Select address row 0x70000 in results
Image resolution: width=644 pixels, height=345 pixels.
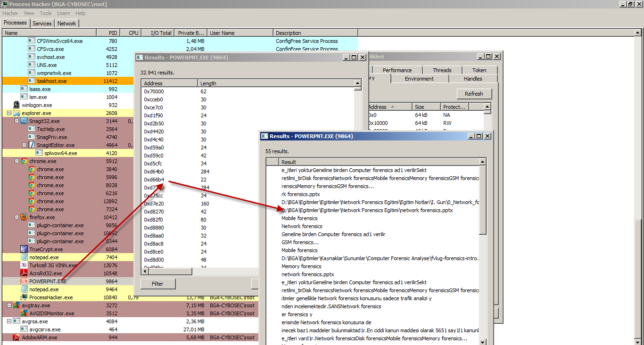tap(248, 91)
